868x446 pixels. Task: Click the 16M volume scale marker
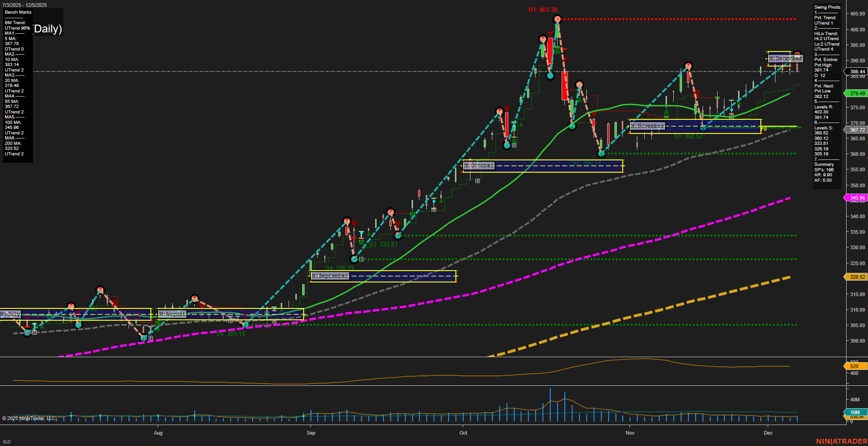pyautogui.click(x=854, y=412)
